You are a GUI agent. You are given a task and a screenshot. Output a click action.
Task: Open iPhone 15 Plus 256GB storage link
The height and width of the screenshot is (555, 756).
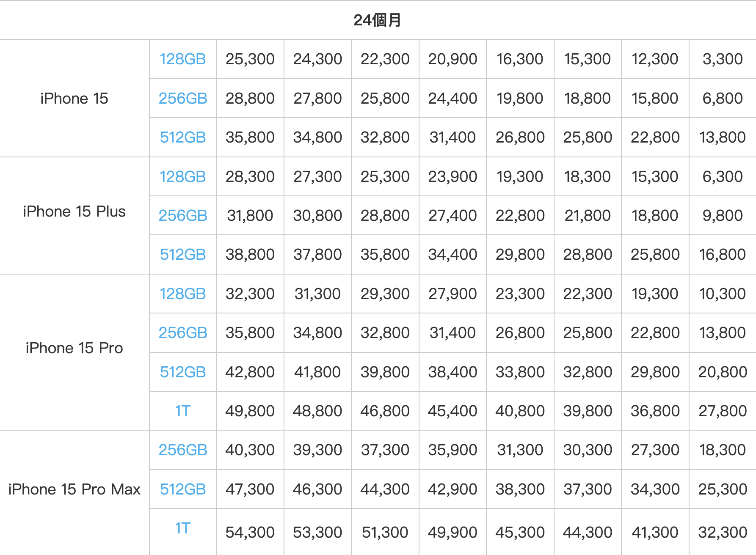point(182,216)
